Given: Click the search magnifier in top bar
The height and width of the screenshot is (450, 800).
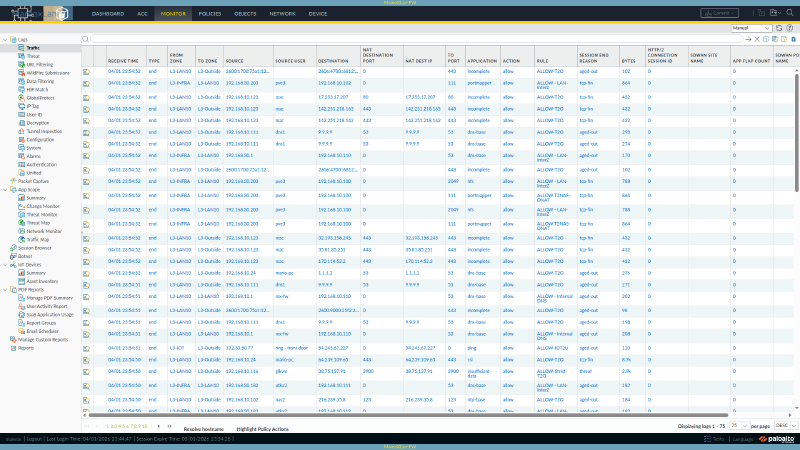Looking at the screenshot, I should (x=790, y=13).
